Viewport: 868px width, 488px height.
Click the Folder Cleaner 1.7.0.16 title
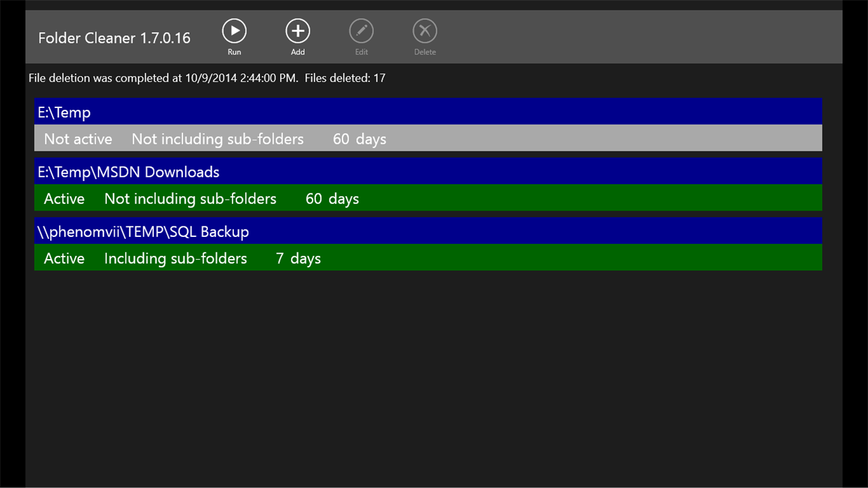pos(114,37)
